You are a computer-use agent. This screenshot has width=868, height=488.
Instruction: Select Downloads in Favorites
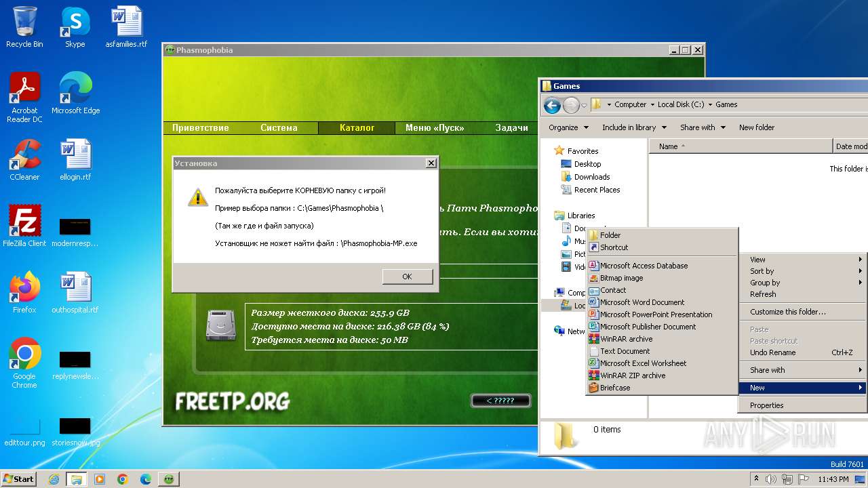(592, 177)
